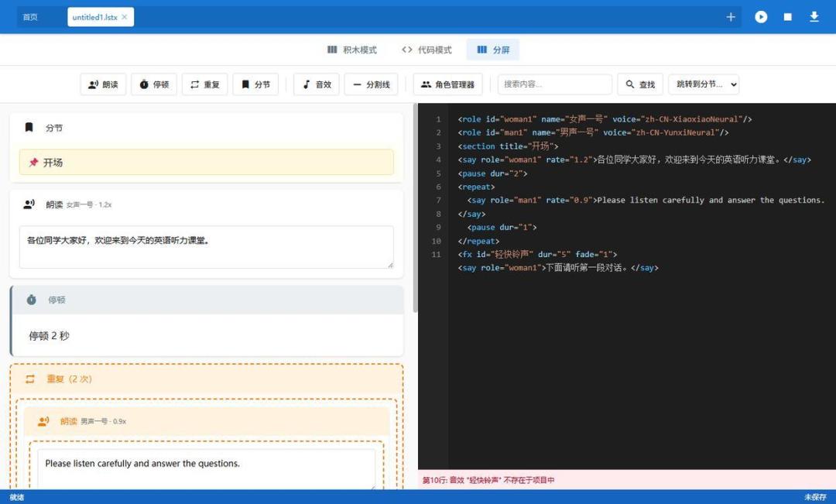Insert a 停顿 pause block
836x504 pixels.
click(x=154, y=84)
